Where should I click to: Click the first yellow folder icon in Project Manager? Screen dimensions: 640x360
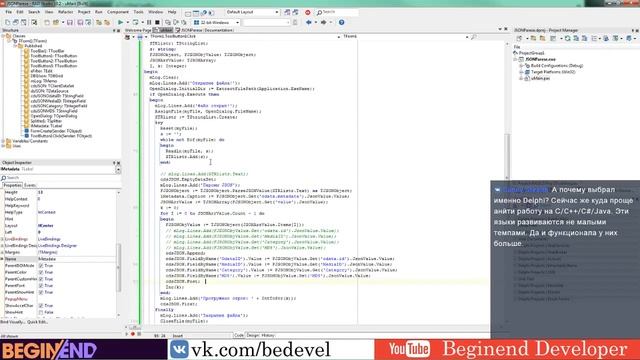click(x=534, y=38)
